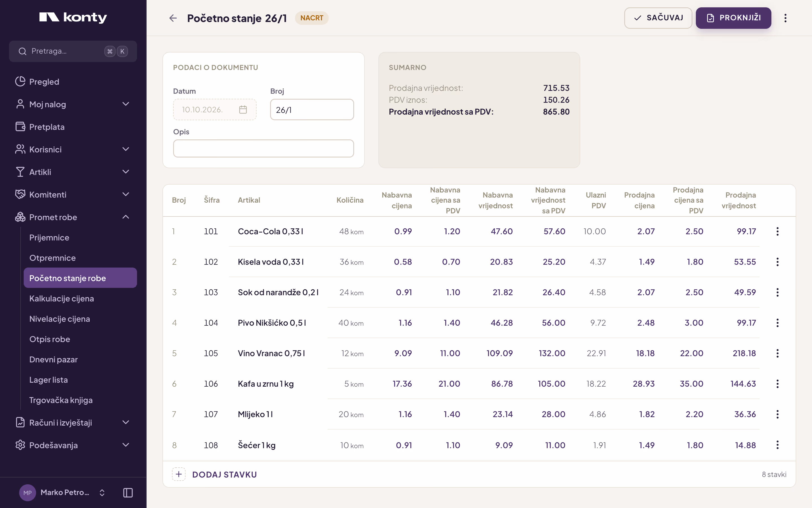The height and width of the screenshot is (508, 812).
Task: Open row menu for Vino Vranac 0,75 l
Action: (x=777, y=353)
